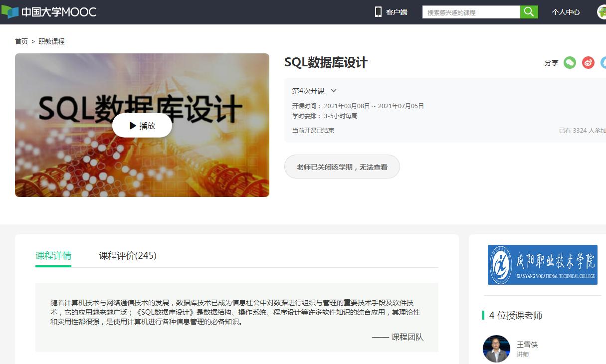Click the 咸阳职业技术学院 school banner
The image size is (606, 364).
pos(542,265)
